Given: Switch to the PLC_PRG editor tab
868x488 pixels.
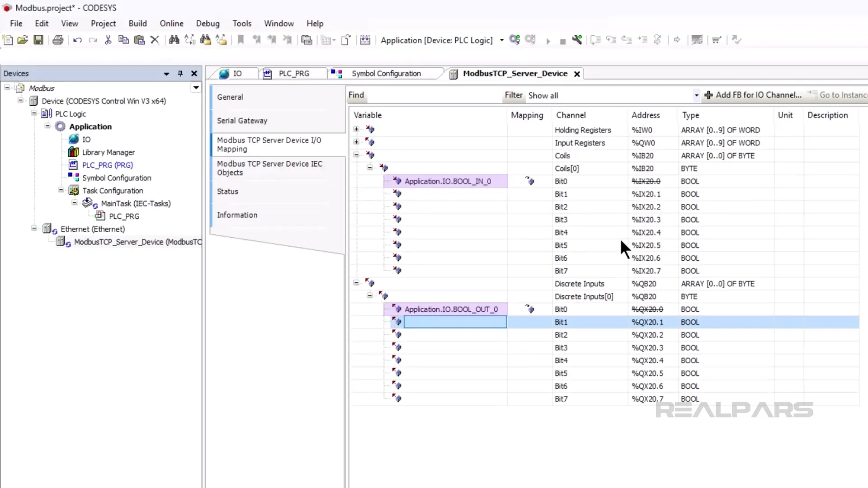Looking at the screenshot, I should (x=294, y=74).
